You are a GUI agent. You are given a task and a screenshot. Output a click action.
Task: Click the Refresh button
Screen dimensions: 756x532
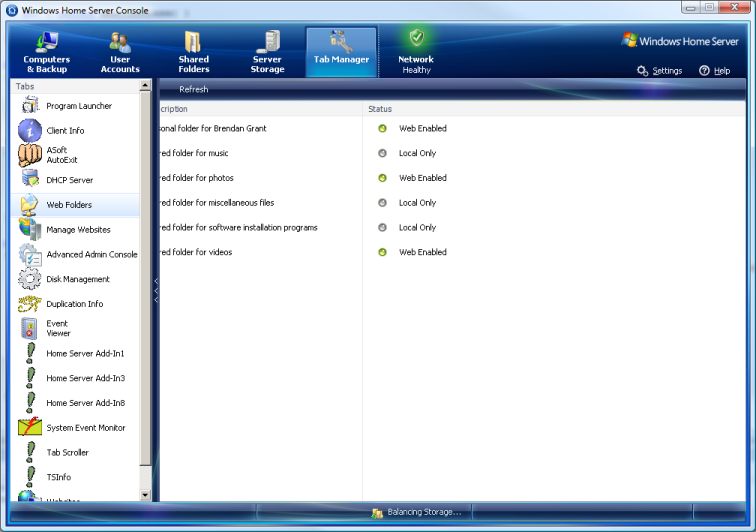click(194, 89)
